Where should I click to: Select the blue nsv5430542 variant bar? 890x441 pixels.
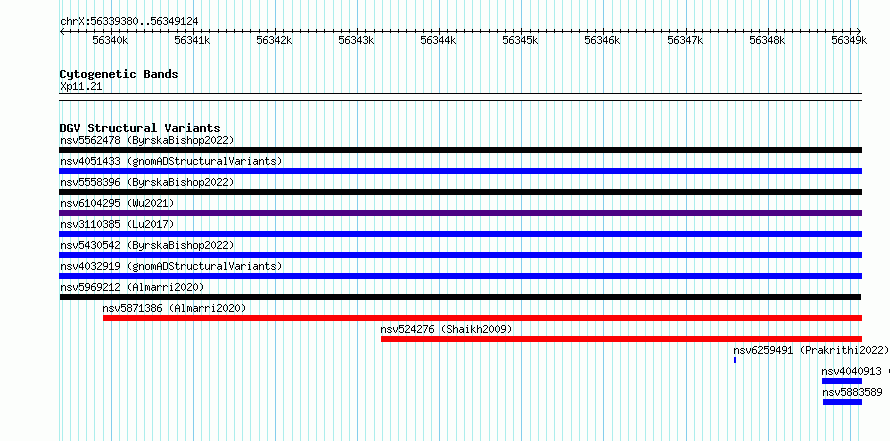(461, 255)
